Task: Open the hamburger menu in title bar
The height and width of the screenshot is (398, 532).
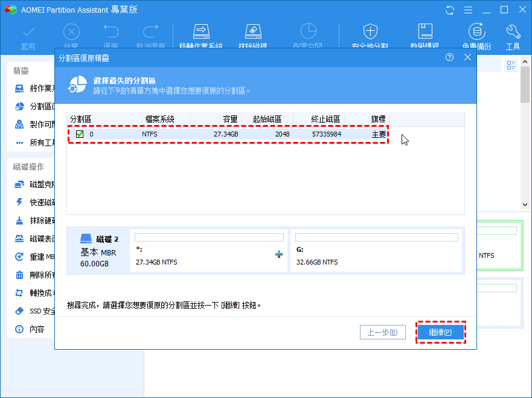Action: click(x=468, y=10)
